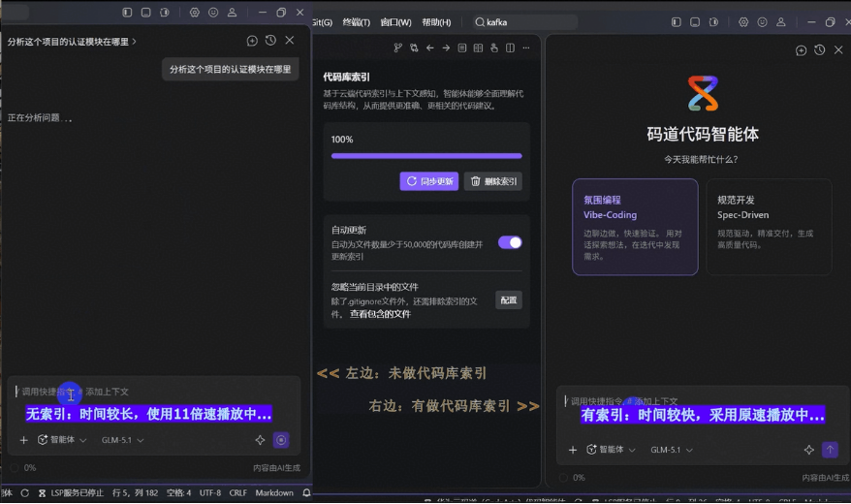Open 查看包含的文件 link
The width and height of the screenshot is (851, 504).
(x=380, y=314)
